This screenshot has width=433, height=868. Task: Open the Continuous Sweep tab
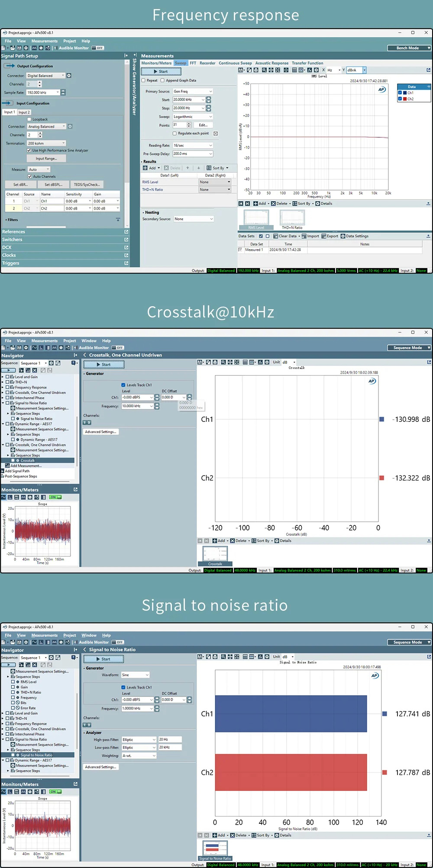tap(235, 63)
